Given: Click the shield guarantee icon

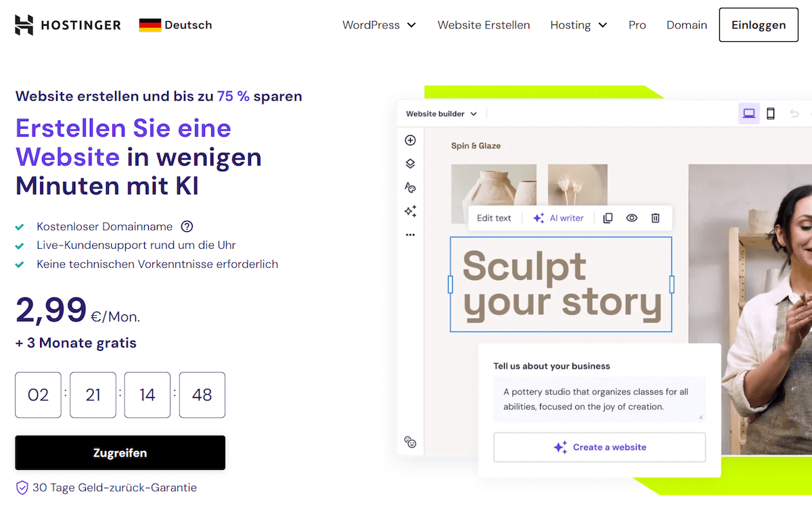Looking at the screenshot, I should pyautogui.click(x=22, y=488).
